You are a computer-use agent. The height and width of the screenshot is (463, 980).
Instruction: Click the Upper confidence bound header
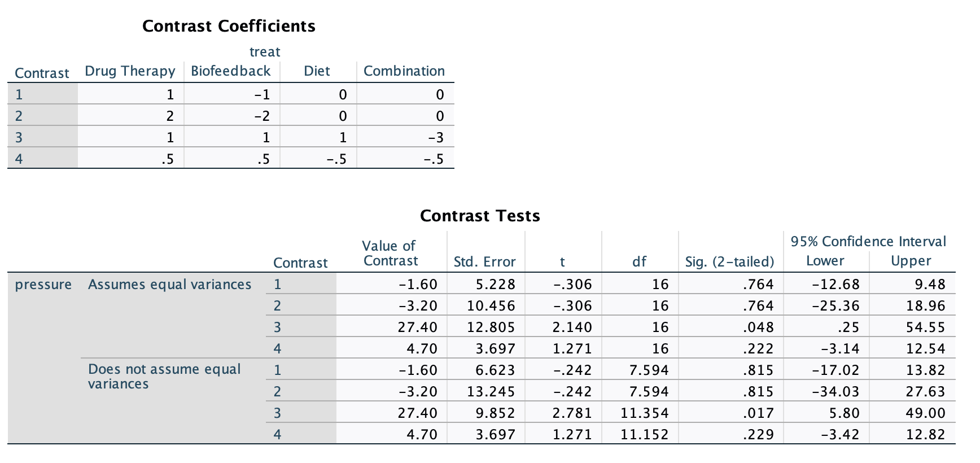[x=911, y=261]
